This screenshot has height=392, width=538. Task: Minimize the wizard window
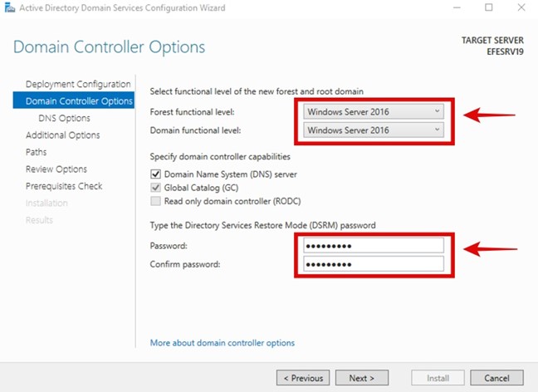(x=457, y=7)
